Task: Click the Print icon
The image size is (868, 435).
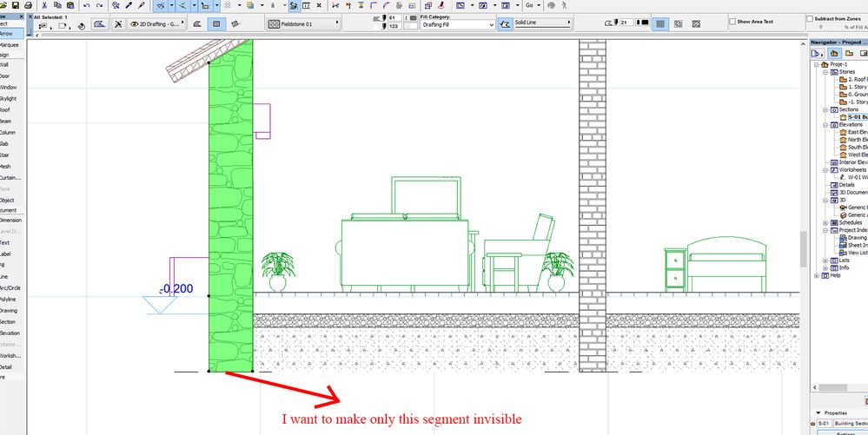Action: pos(28,5)
